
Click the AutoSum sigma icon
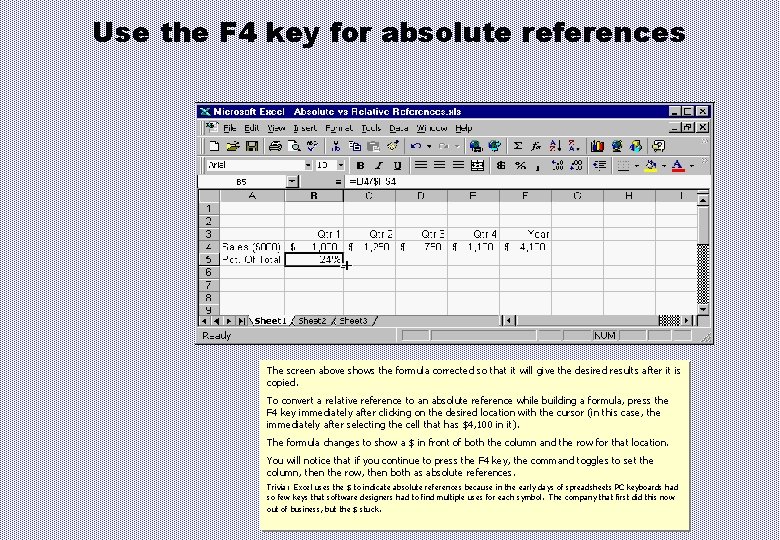point(517,146)
